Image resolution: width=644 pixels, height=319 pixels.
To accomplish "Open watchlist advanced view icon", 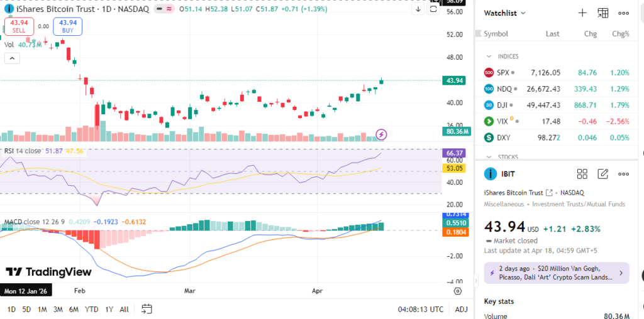I will pyautogui.click(x=603, y=13).
